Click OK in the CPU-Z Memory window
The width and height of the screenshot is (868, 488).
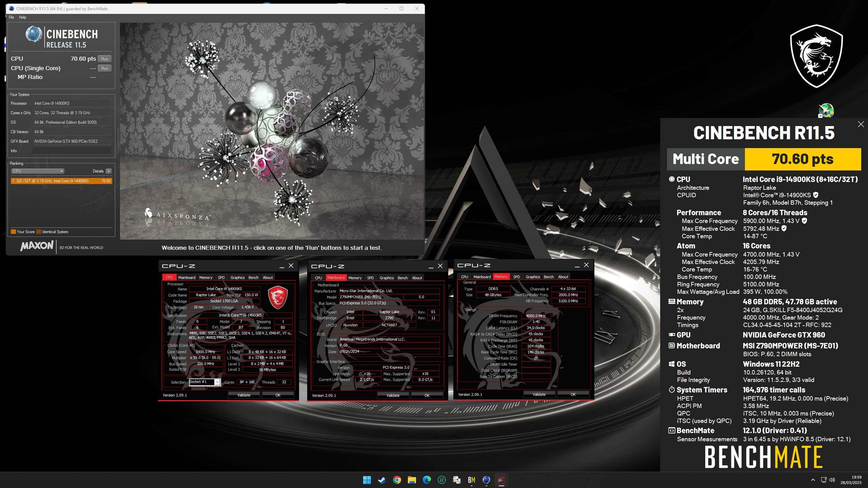point(573,394)
